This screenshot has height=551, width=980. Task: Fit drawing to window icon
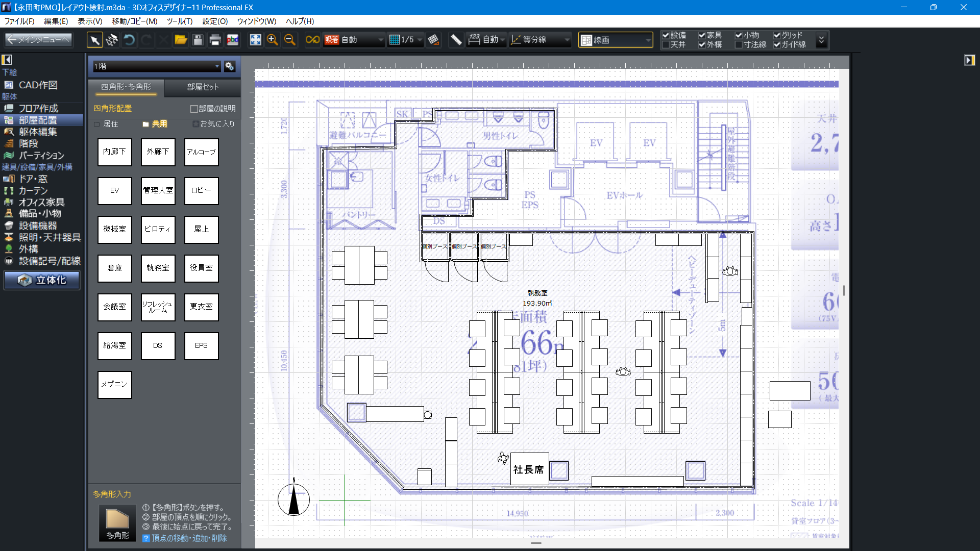[x=255, y=40]
